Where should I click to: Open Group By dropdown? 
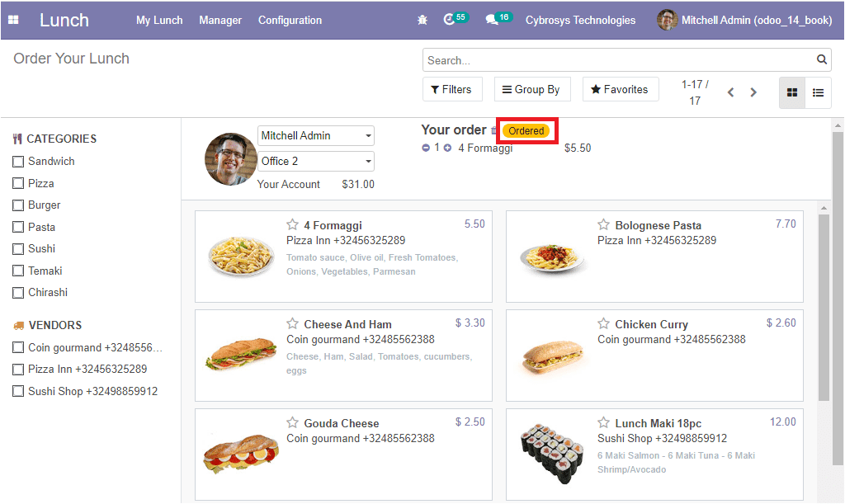click(x=531, y=89)
